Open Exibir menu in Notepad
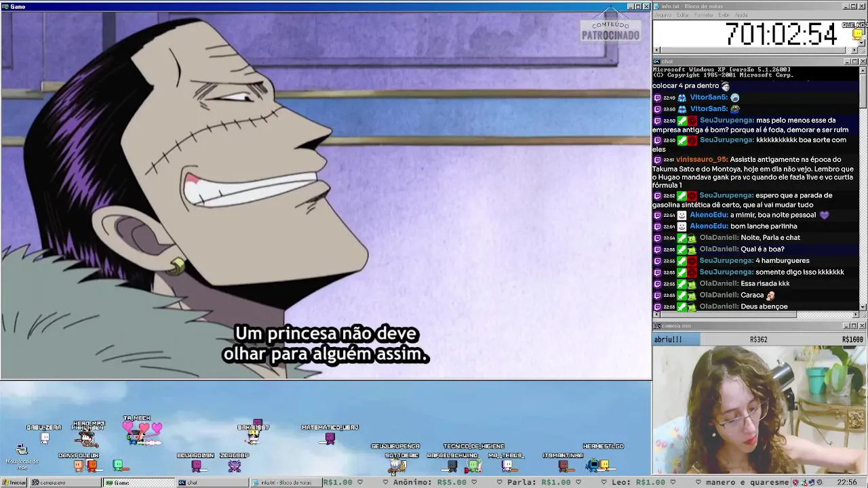Screen dimensions: 868x488 [724, 15]
